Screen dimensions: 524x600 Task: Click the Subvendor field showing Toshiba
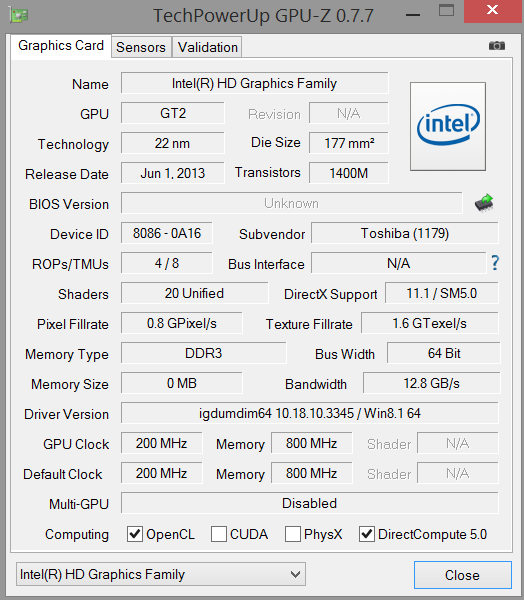point(405,233)
